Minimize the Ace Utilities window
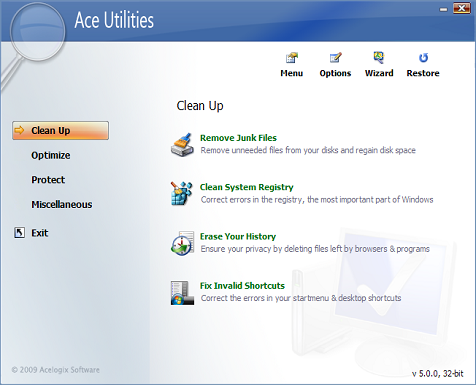This screenshot has height=385, width=476. click(443, 9)
